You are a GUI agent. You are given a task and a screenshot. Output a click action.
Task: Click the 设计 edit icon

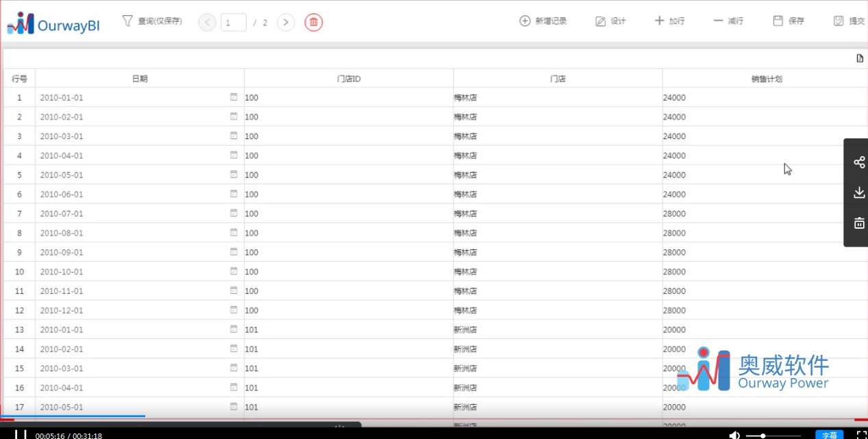(601, 21)
